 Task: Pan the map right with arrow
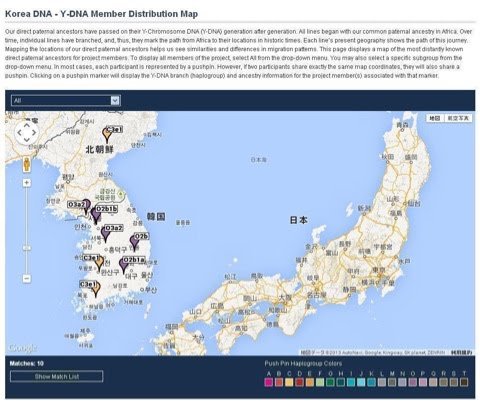(34, 132)
